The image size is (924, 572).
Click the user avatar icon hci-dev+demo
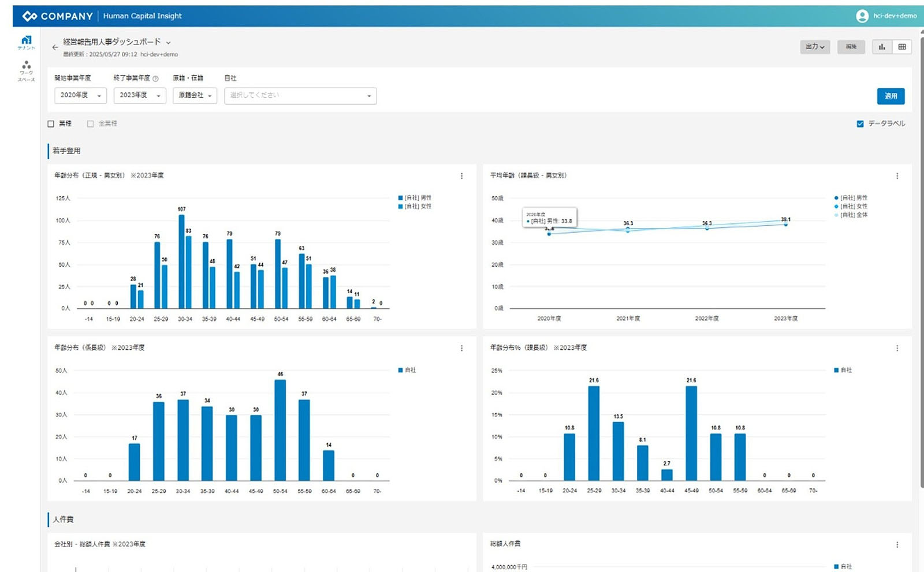point(862,16)
